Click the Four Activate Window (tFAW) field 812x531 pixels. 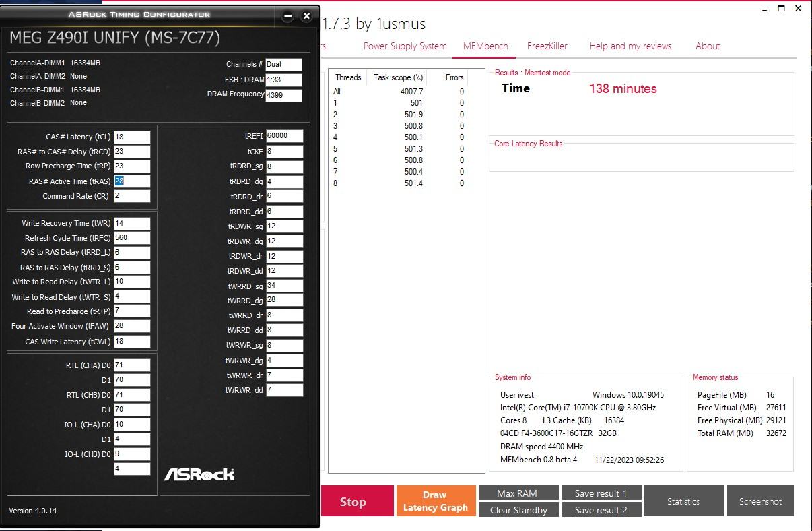pyautogui.click(x=132, y=326)
